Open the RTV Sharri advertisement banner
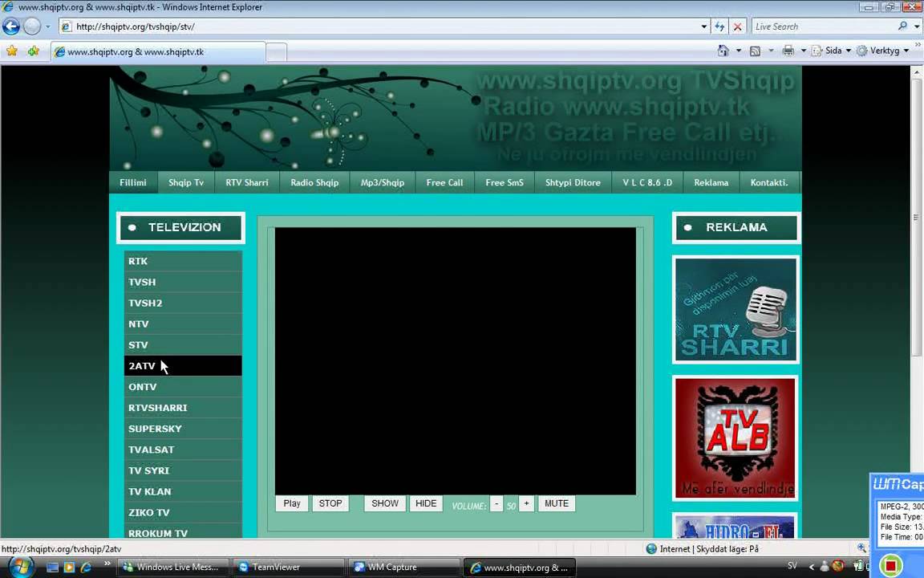The height and width of the screenshot is (578, 924). [736, 310]
